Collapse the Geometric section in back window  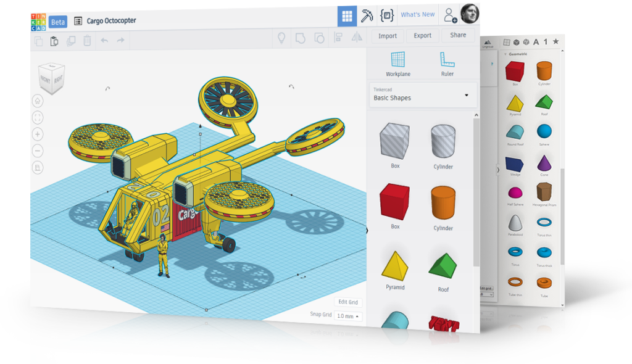505,54
